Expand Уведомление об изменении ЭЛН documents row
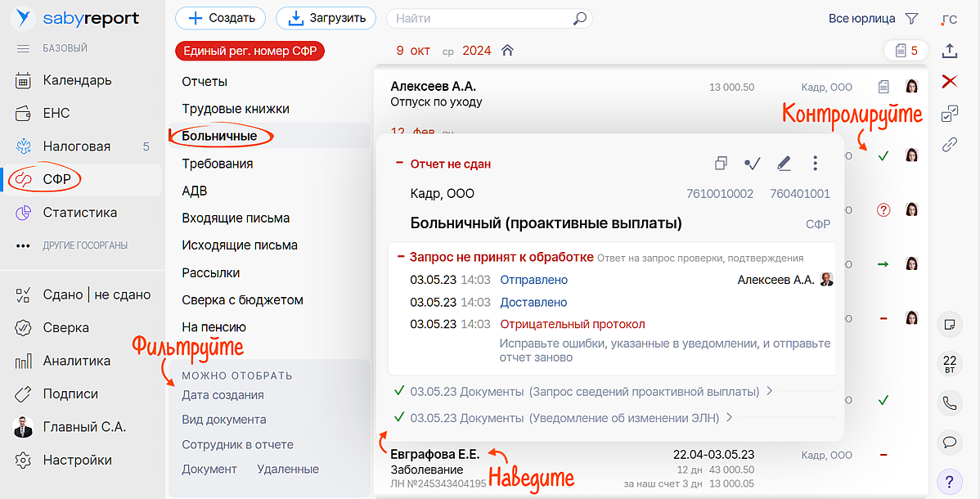 729,418
